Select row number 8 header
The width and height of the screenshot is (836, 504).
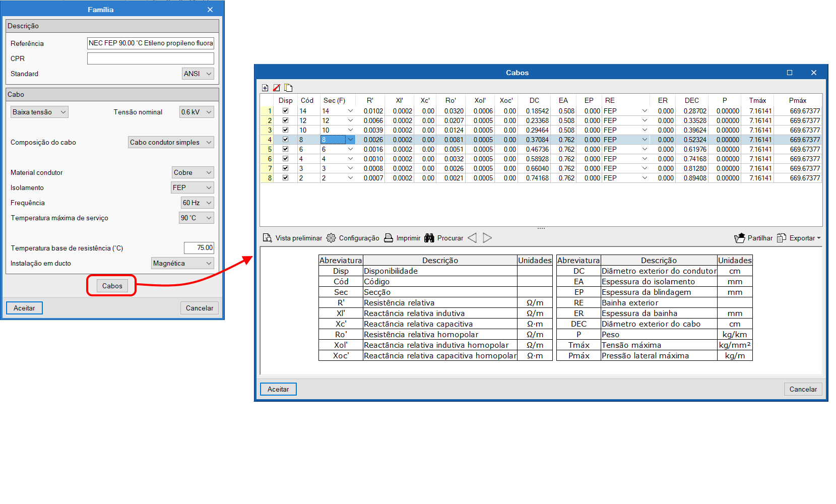coord(267,178)
